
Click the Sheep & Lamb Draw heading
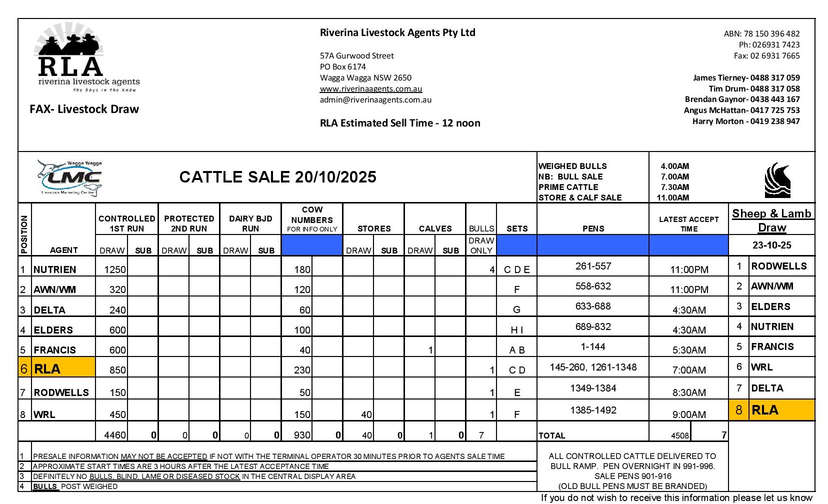[x=771, y=220]
